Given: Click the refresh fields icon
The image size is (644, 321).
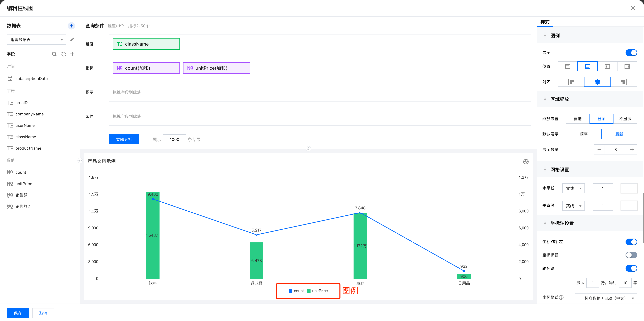Looking at the screenshot, I should tap(64, 54).
